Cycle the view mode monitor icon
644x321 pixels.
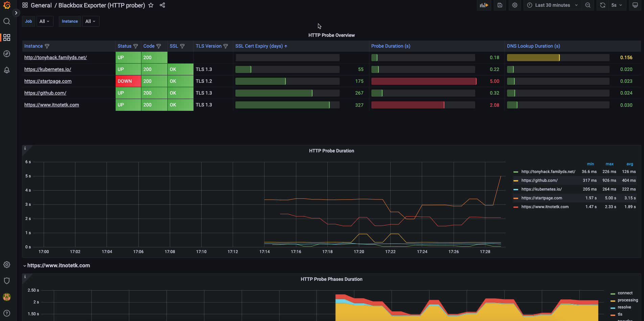(635, 5)
